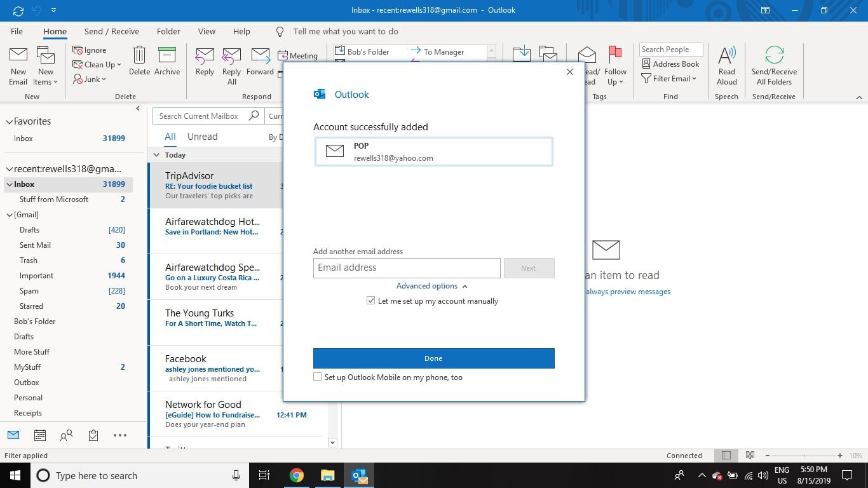Click the Search People box
868x488 pixels.
pos(671,50)
